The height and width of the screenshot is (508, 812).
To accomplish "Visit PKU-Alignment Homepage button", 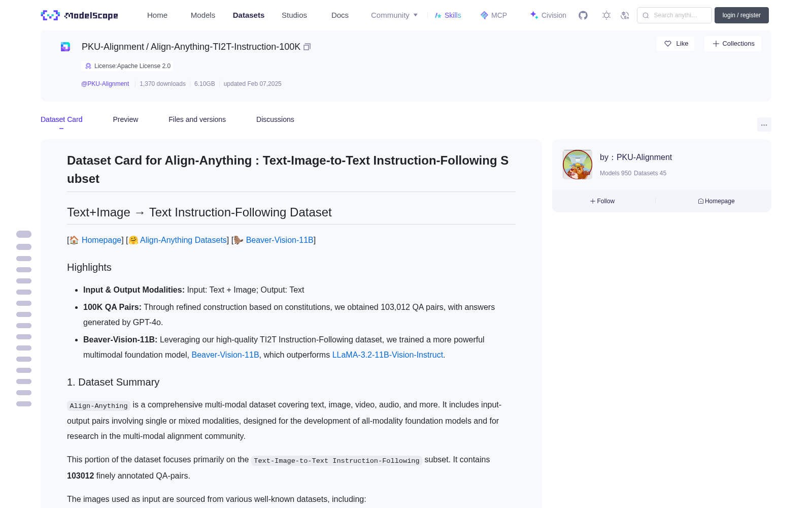I will click(x=716, y=201).
